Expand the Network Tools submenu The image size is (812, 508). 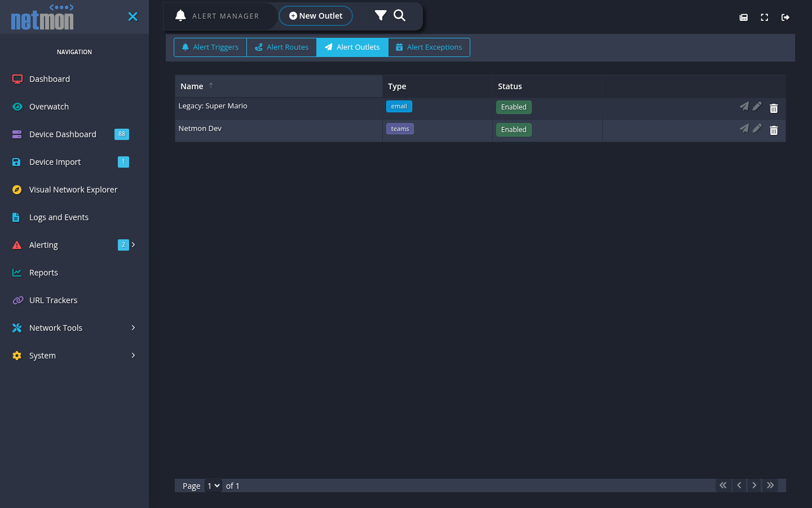tap(74, 328)
